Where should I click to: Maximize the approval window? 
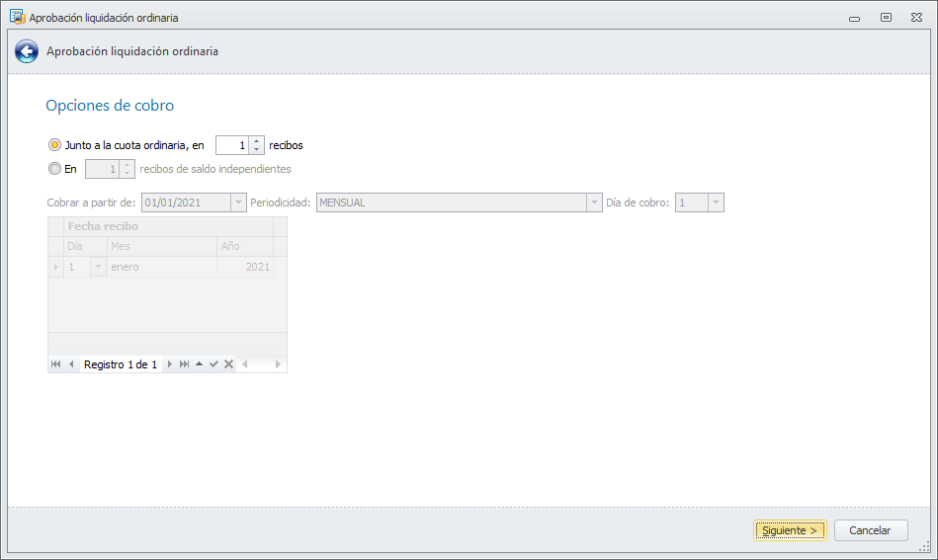pos(886,17)
